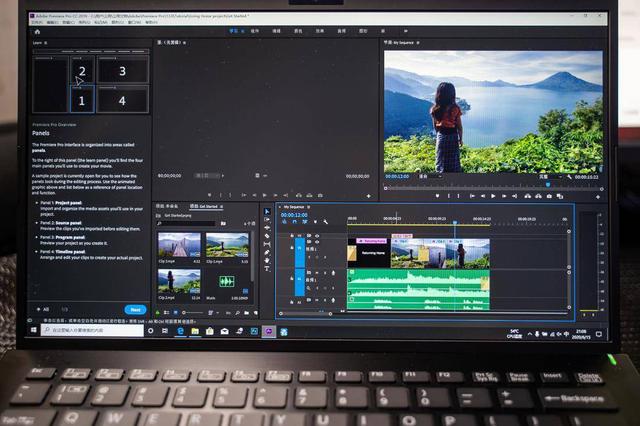Open timeline display settings wrench icon
Image resolution: width=640 pixels, height=426 pixels.
[x=325, y=222]
